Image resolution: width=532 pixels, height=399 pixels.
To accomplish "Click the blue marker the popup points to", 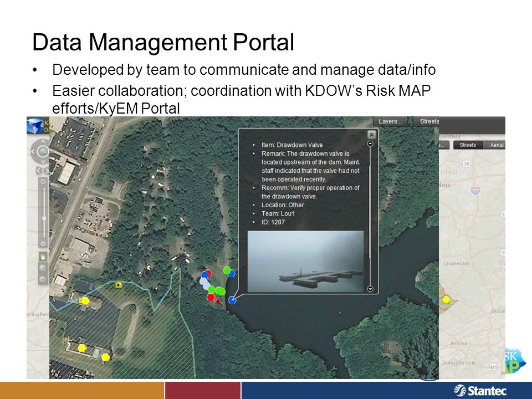I will click(x=232, y=300).
